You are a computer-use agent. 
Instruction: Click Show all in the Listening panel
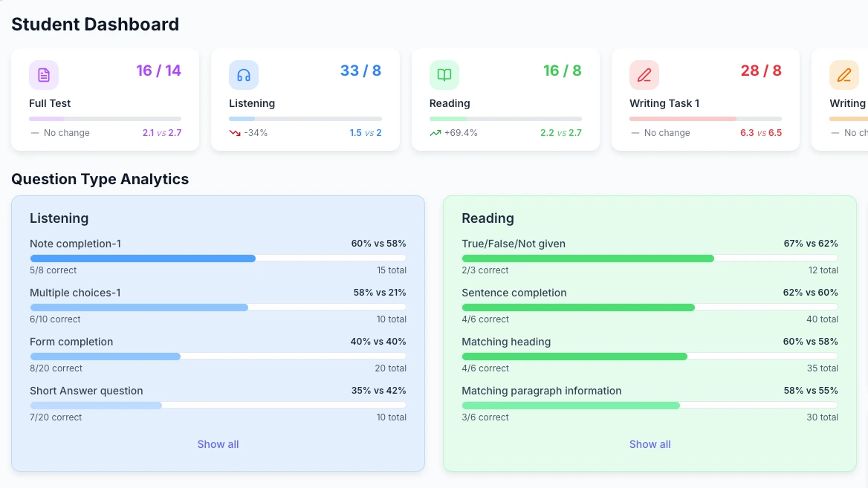click(218, 443)
